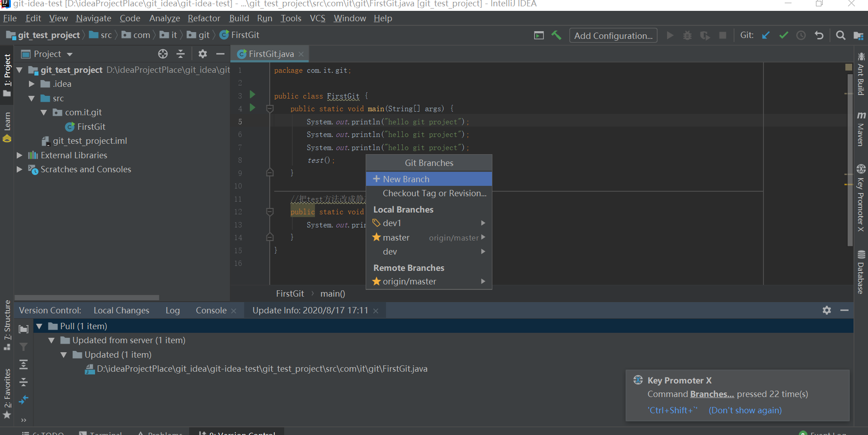Open the Database side panel

[x=861, y=272]
